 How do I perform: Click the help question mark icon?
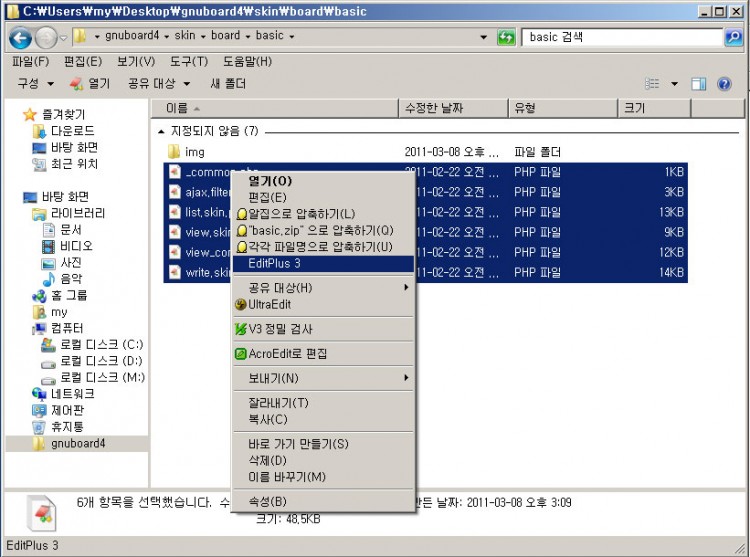coord(724,84)
